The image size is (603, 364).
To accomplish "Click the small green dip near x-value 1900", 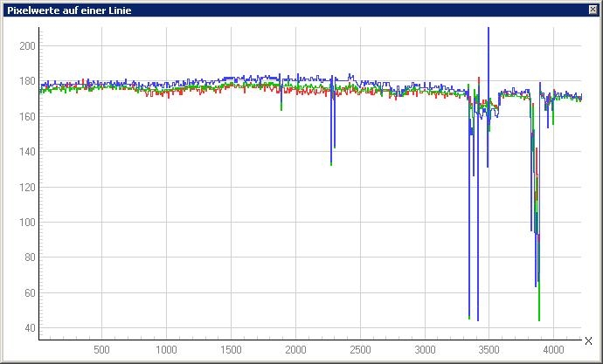I will click(281, 108).
